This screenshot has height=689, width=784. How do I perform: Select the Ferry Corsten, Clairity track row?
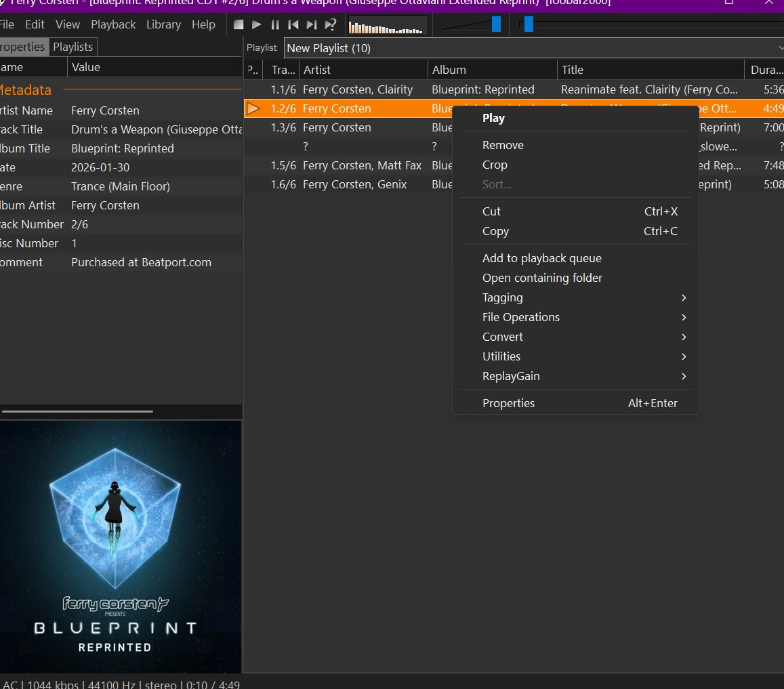coord(514,89)
